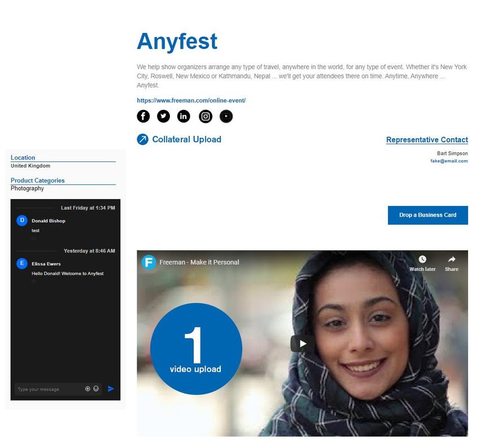Click Donald Bishop's avatar in chat

[x=22, y=221]
